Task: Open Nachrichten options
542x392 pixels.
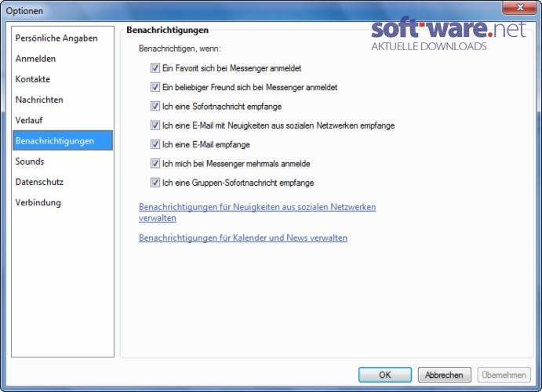Action: tap(63, 100)
